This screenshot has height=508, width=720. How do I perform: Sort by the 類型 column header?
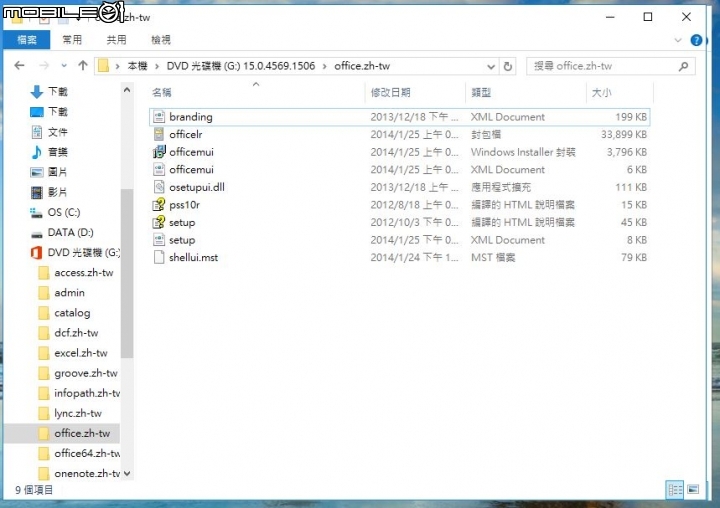coord(481,93)
